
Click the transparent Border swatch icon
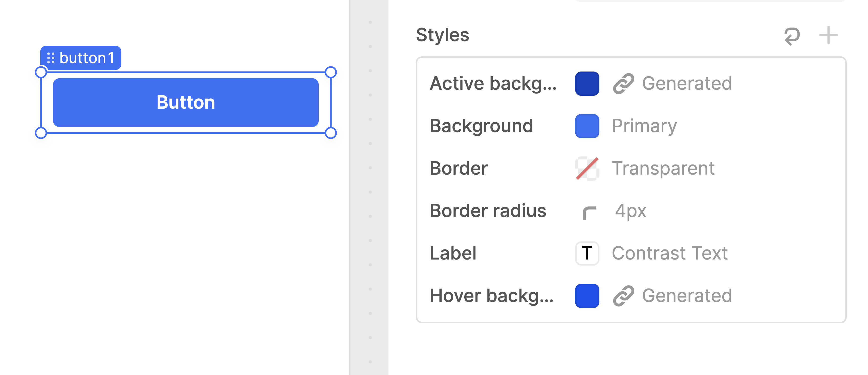pos(587,168)
